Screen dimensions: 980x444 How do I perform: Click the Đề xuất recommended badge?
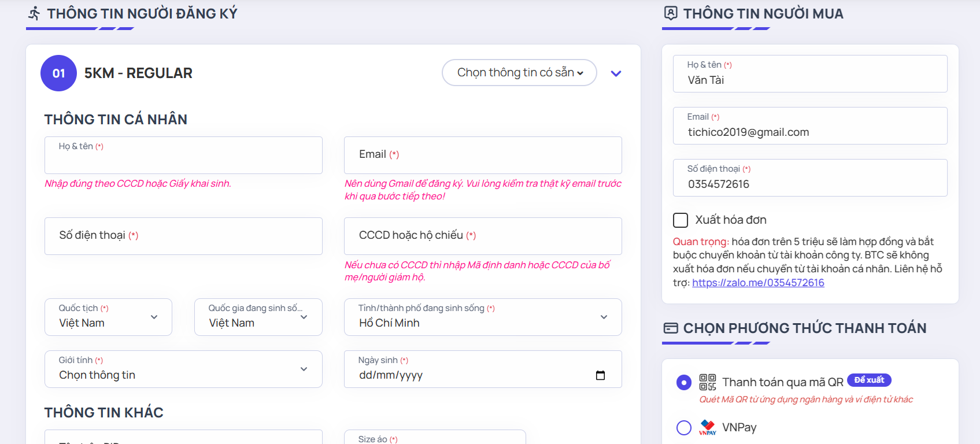868,380
